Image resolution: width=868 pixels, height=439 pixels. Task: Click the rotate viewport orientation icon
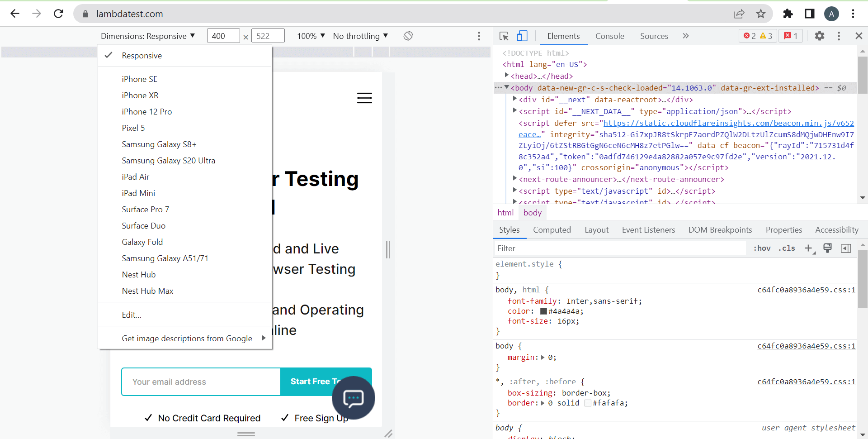pyautogui.click(x=408, y=36)
